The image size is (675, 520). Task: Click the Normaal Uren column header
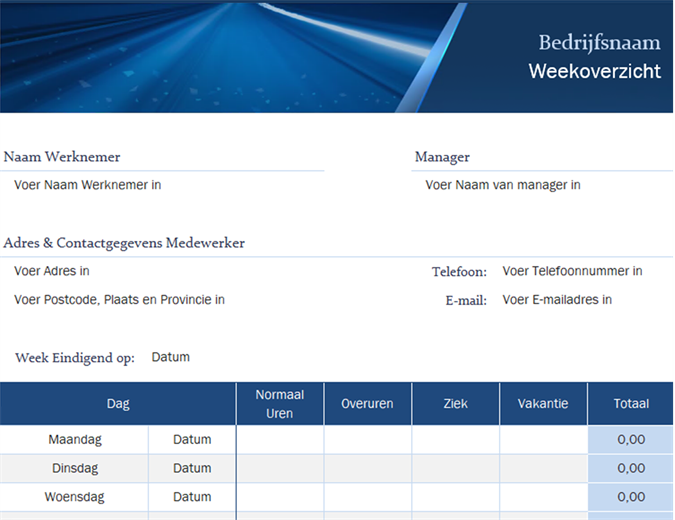pyautogui.click(x=280, y=404)
